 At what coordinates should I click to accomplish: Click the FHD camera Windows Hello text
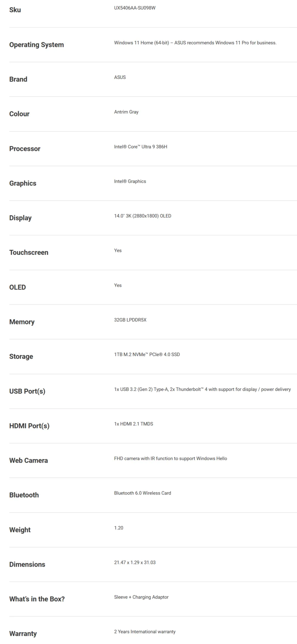coord(170,458)
